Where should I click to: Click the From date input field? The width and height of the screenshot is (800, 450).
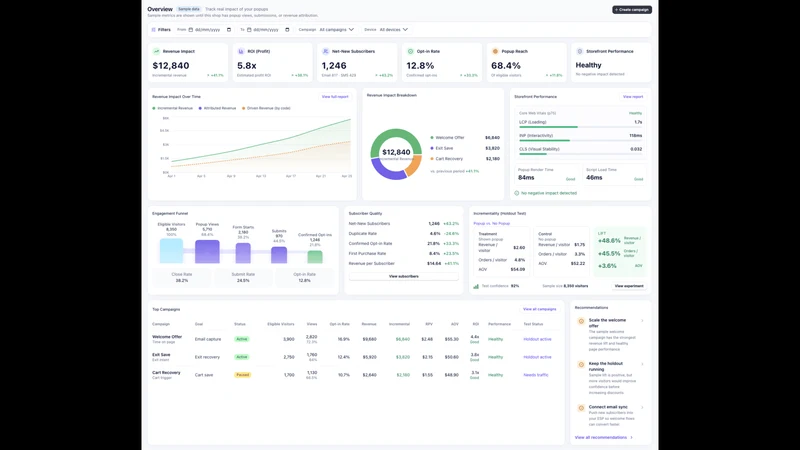tap(210, 30)
